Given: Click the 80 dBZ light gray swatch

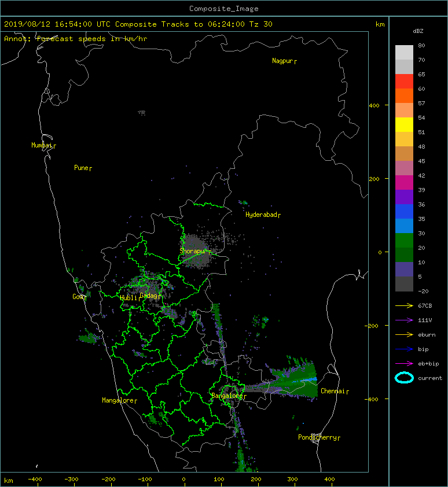Looking at the screenshot, I should coord(404,52).
